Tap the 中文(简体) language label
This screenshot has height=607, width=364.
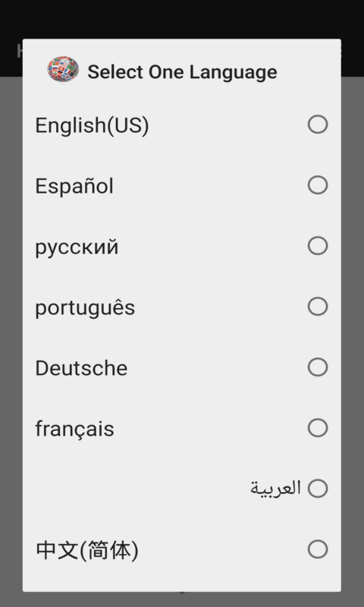pos(87,549)
